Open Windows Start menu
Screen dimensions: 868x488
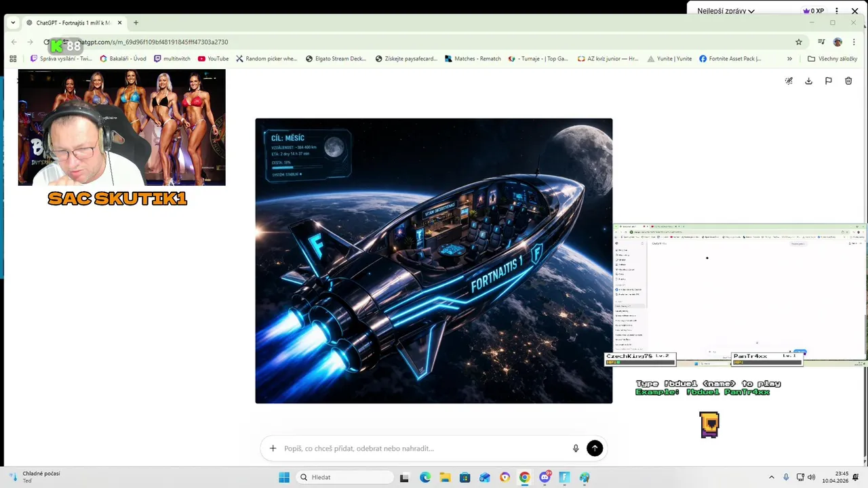(x=283, y=477)
